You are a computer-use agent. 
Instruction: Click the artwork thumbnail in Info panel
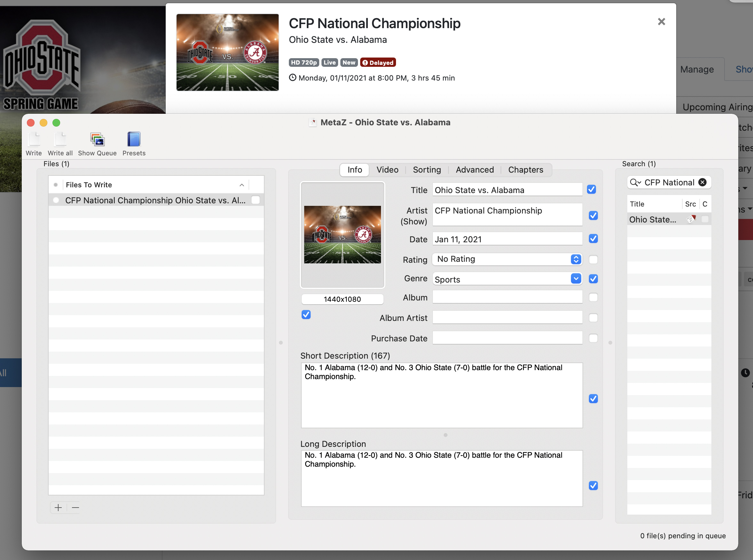342,235
